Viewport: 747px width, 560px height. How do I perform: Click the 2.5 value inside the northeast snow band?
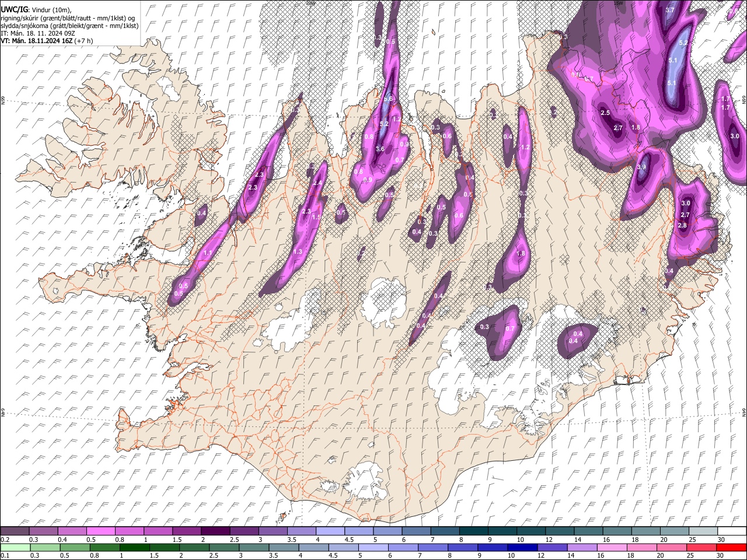(605, 113)
